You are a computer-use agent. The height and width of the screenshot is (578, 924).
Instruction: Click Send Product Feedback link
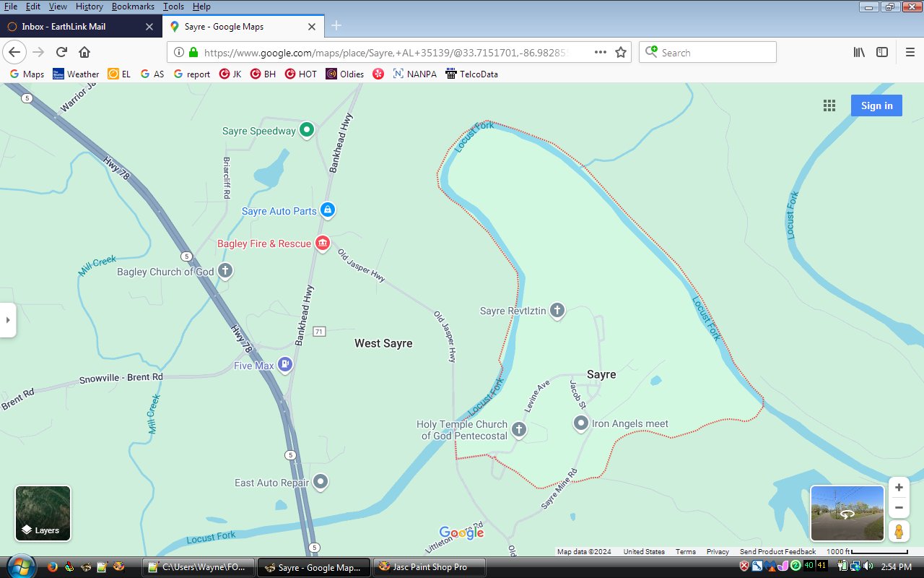[777, 551]
